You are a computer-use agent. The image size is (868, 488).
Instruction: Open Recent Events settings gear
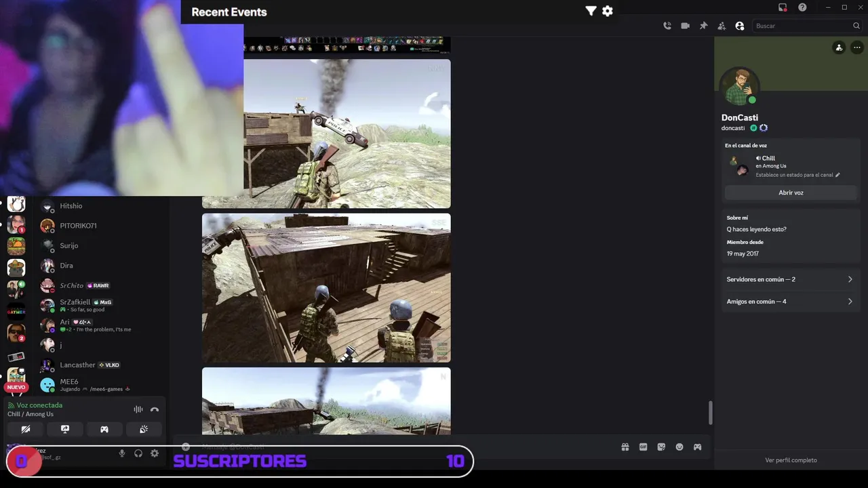pyautogui.click(x=608, y=11)
